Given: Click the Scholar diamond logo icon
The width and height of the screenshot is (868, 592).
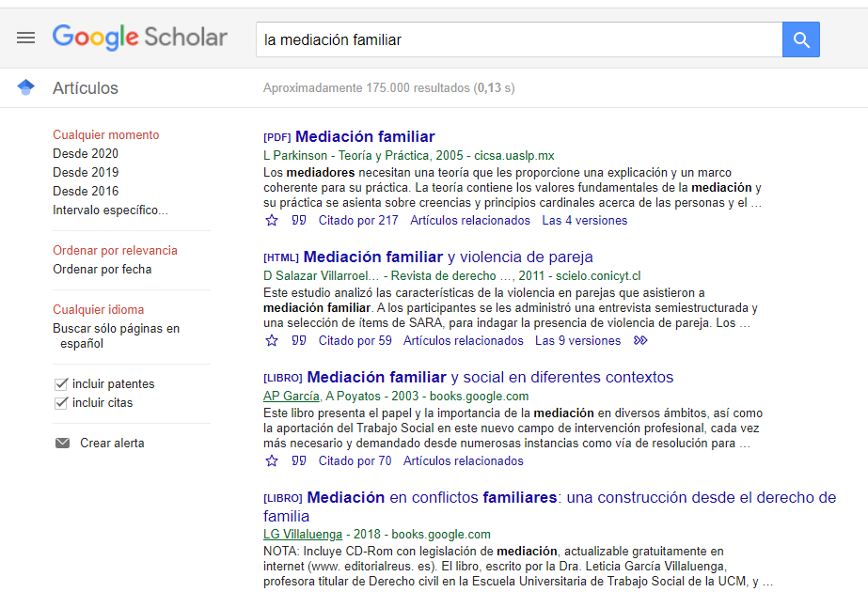Looking at the screenshot, I should 25,86.
